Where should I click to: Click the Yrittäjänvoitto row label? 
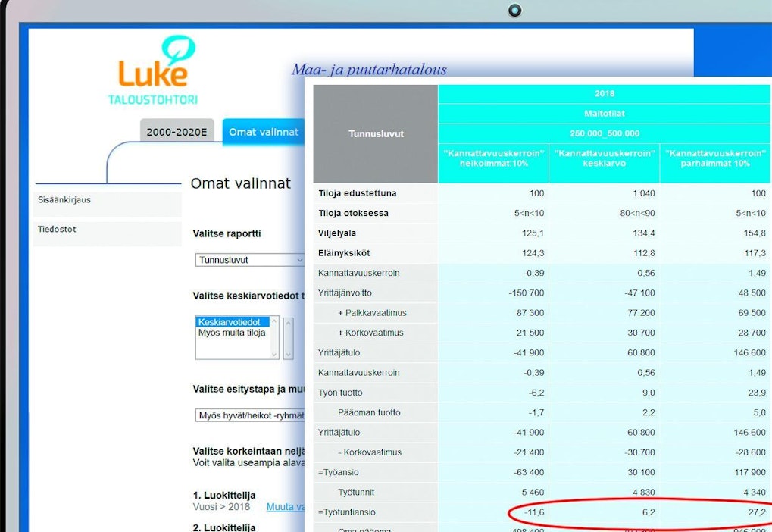pyautogui.click(x=345, y=293)
